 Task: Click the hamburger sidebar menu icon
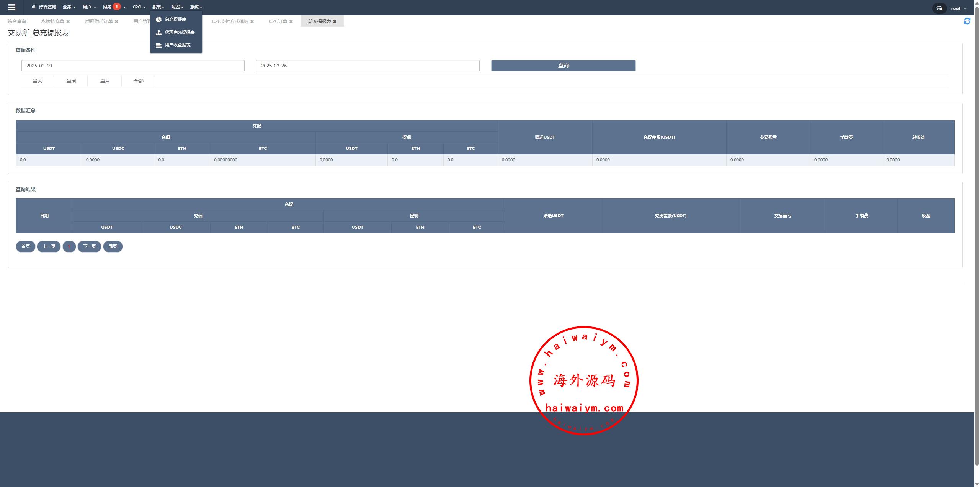click(x=11, y=7)
